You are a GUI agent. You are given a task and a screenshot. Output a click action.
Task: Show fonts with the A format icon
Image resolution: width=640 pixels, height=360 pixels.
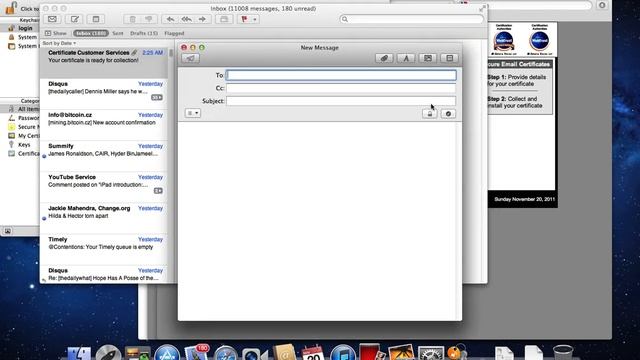point(406,58)
